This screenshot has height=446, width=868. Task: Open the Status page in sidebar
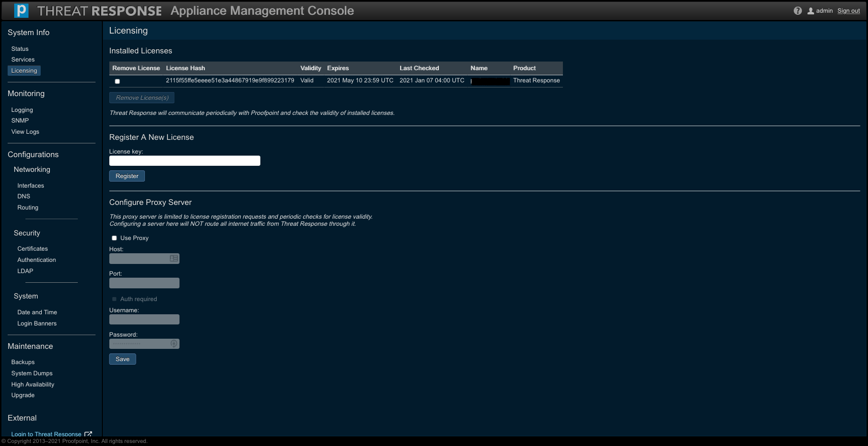pyautogui.click(x=20, y=49)
